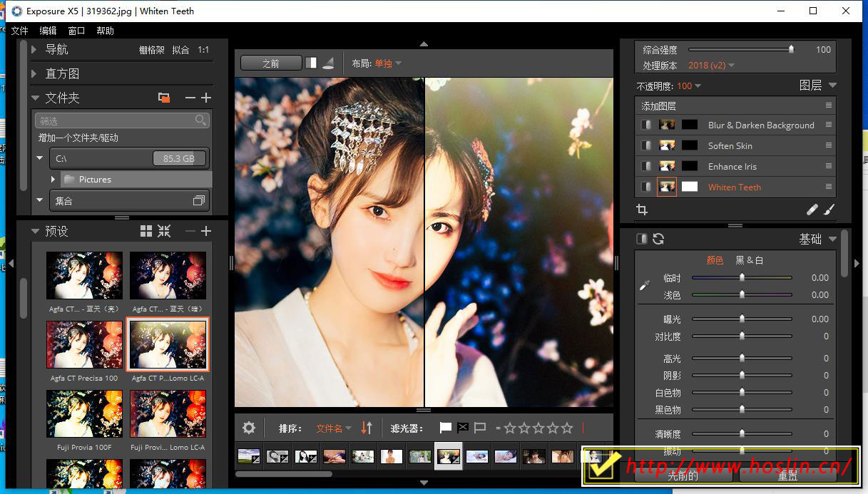
Task: Select the brush tool in the layers panel
Action: click(829, 210)
